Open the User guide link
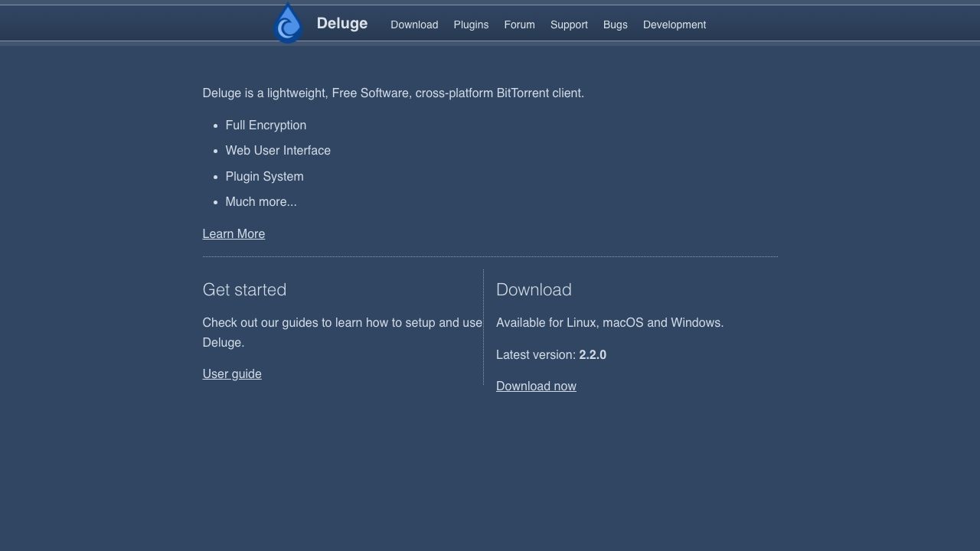The width and height of the screenshot is (980, 551). point(232,374)
